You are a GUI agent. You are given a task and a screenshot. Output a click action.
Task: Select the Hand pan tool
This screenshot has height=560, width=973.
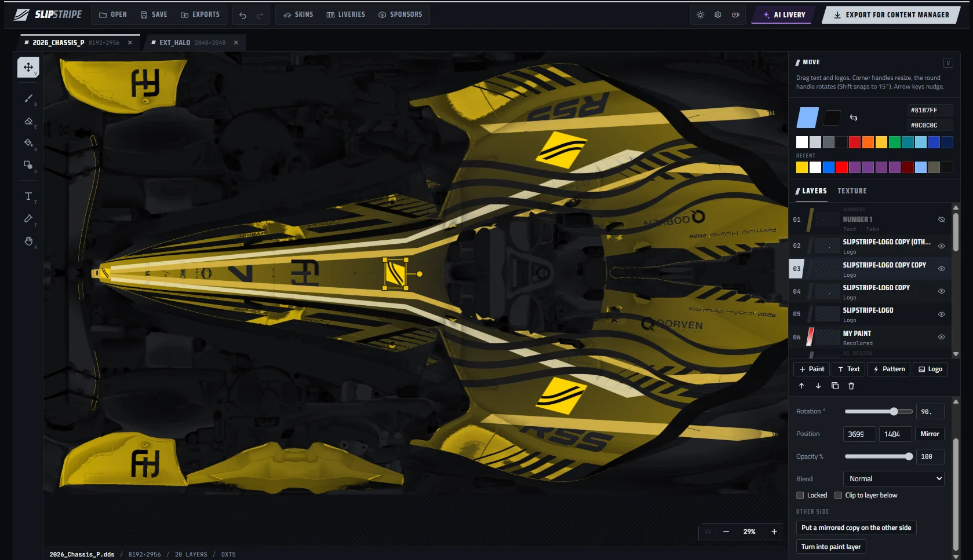click(x=28, y=241)
